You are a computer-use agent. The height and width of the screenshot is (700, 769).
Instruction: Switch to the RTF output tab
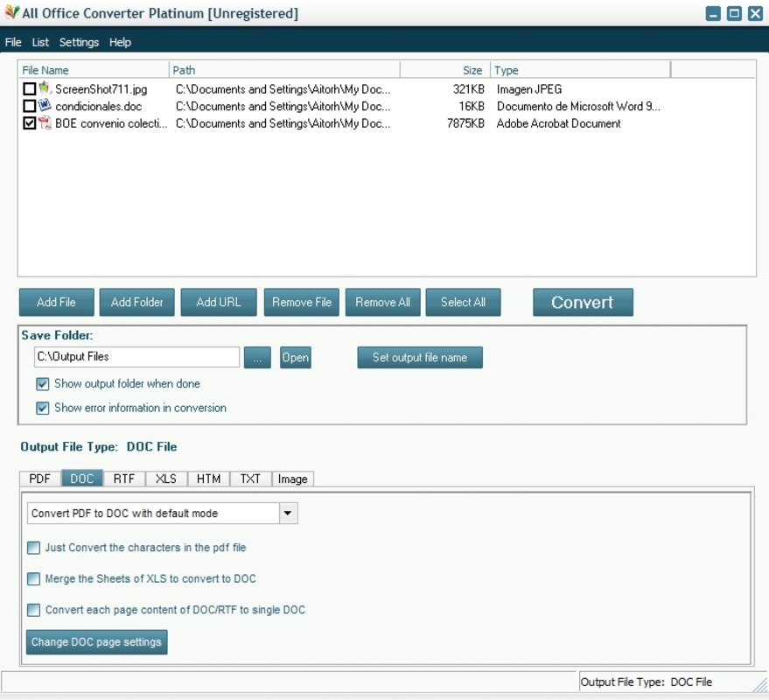(124, 479)
